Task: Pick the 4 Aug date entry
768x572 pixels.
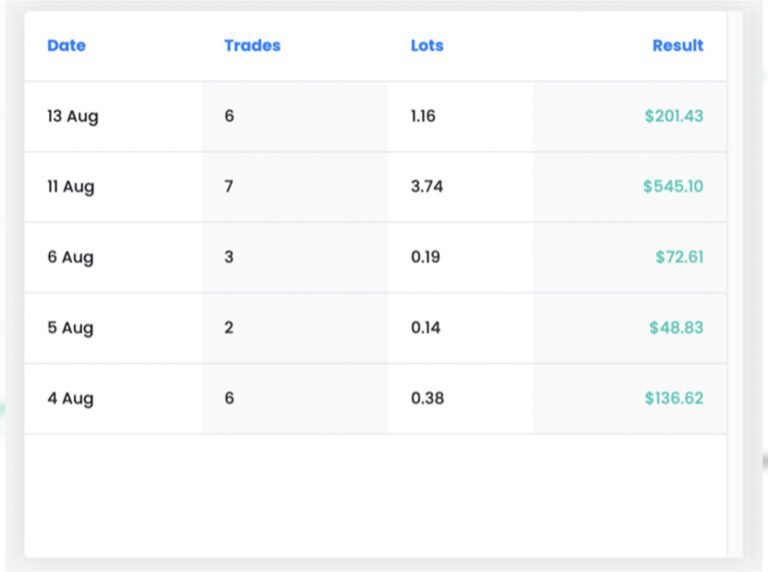Action: pyautogui.click(x=70, y=398)
